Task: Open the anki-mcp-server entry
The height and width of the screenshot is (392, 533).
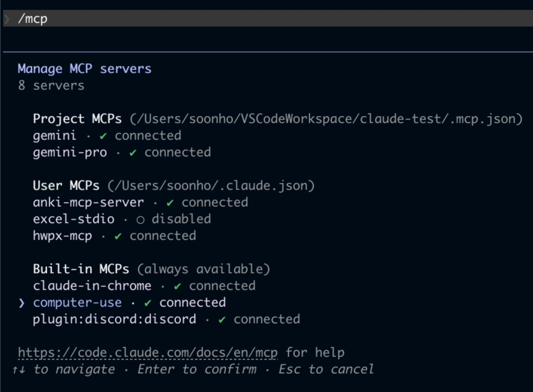Action: 141,202
